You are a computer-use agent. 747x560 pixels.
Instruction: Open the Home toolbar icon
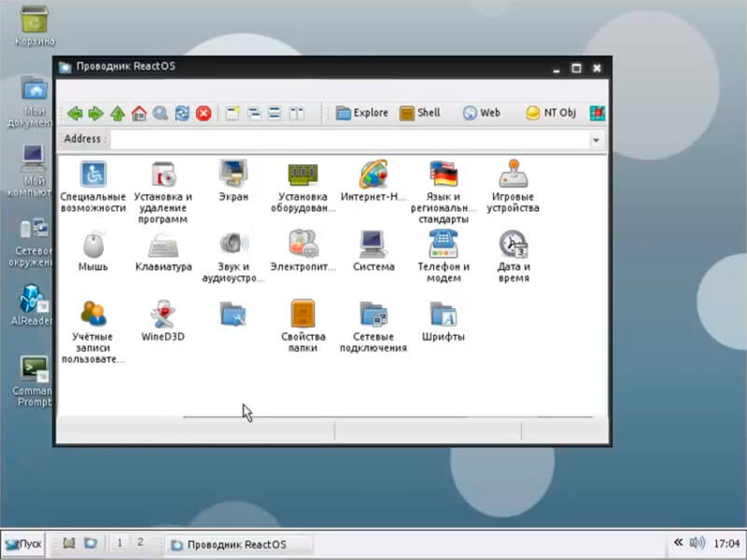(138, 113)
